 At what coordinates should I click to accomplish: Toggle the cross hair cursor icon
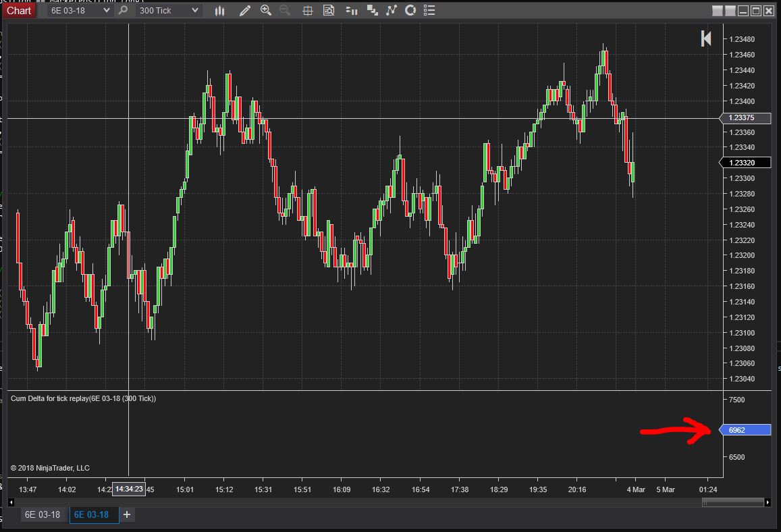[308, 10]
